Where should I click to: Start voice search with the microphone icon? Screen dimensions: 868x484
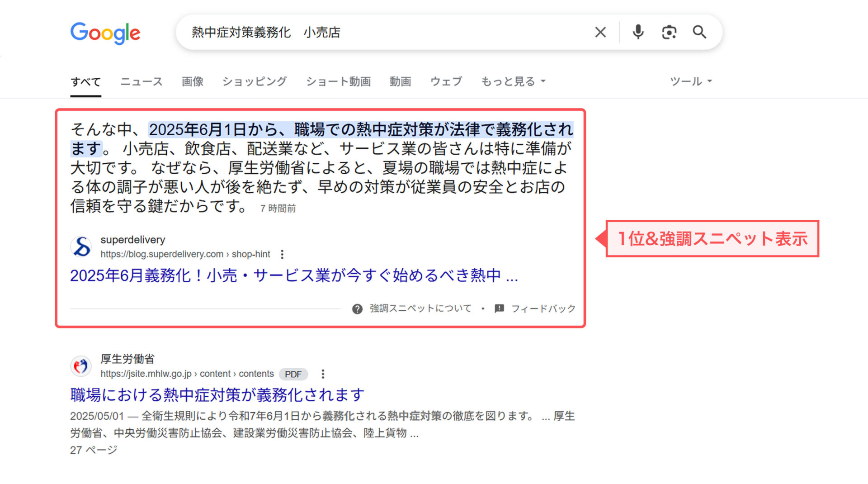(638, 32)
